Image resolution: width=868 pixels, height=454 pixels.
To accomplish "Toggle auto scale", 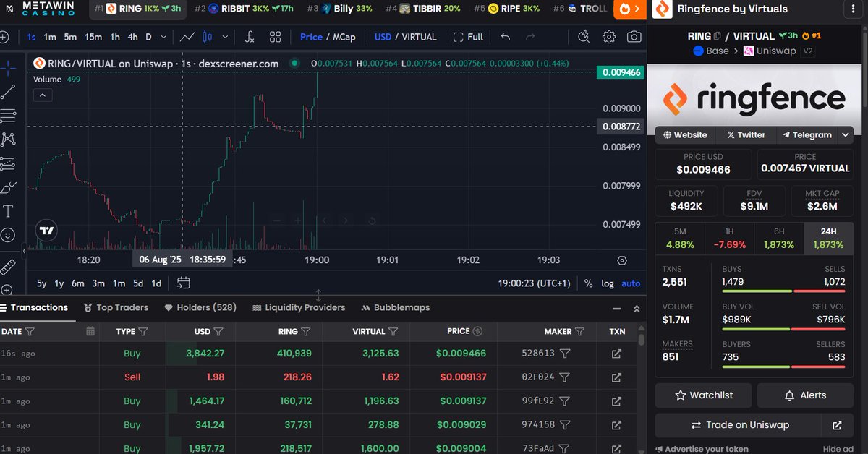I will pyautogui.click(x=631, y=283).
